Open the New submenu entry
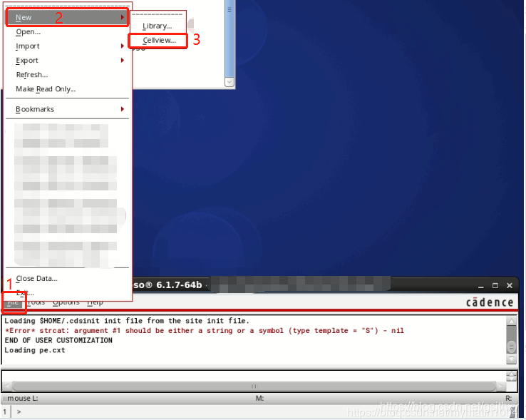The image size is (526, 420). (67, 17)
